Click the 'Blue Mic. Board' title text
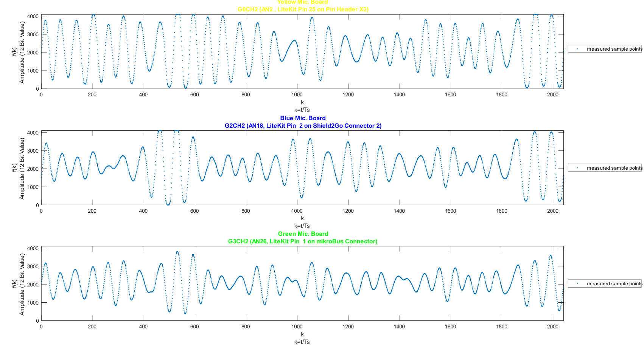 (x=303, y=118)
